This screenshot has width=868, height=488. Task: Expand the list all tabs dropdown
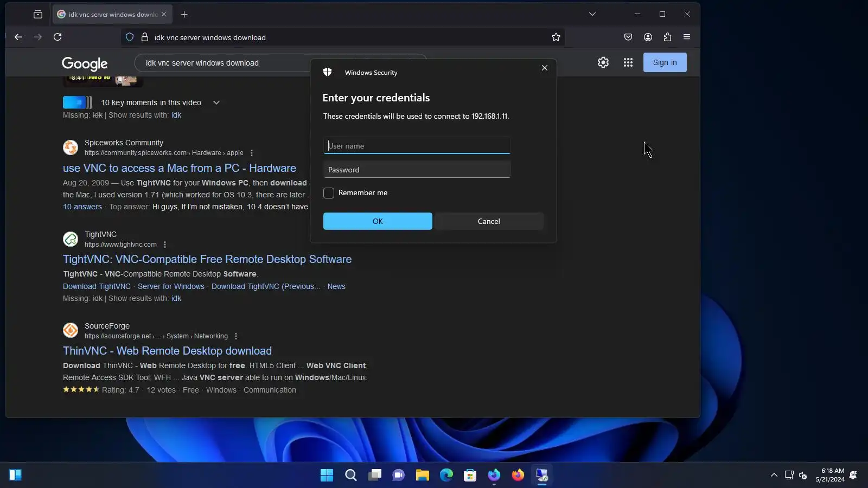point(592,15)
